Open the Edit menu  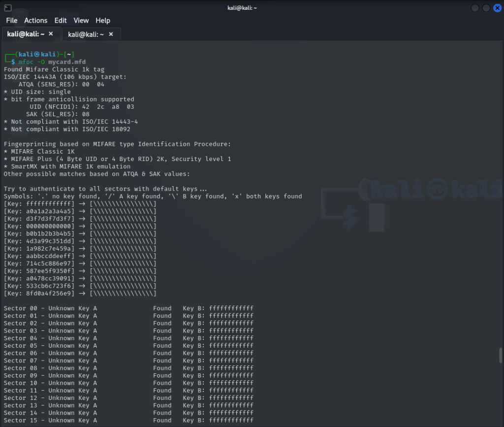[61, 20]
